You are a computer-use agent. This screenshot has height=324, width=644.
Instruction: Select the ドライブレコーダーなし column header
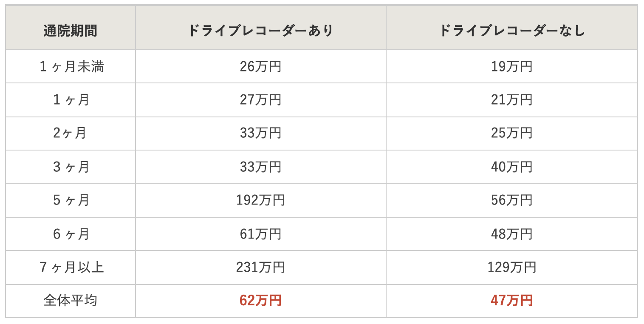click(511, 31)
